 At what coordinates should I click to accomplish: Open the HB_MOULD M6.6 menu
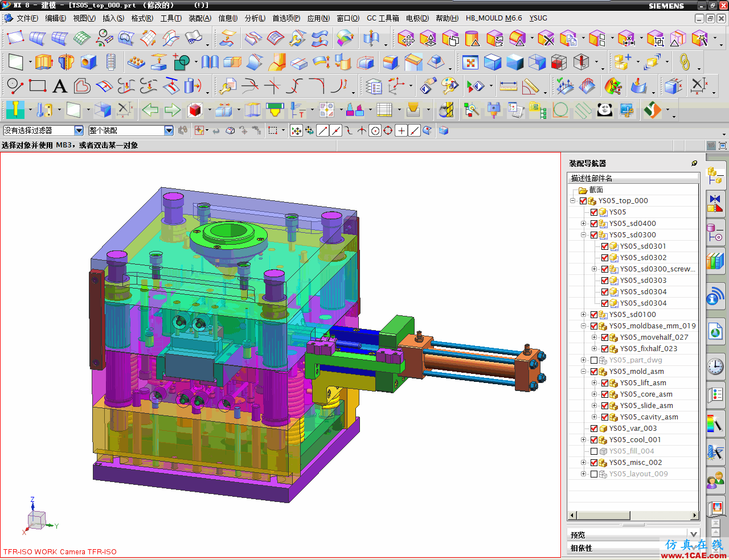tap(494, 18)
